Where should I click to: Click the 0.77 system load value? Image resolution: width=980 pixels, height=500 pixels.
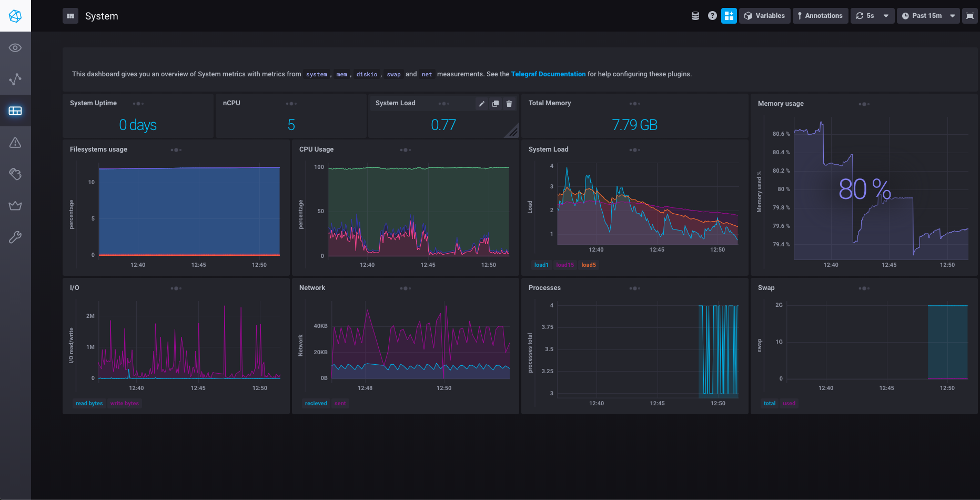443,125
